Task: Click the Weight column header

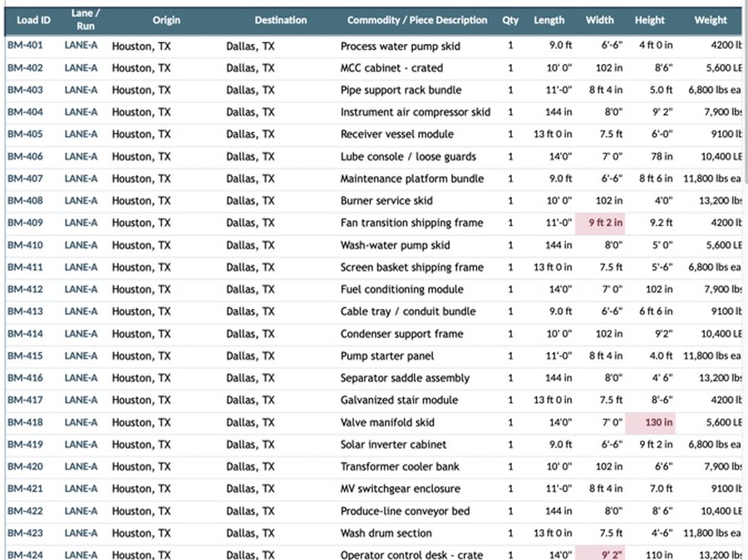Action: (x=711, y=20)
